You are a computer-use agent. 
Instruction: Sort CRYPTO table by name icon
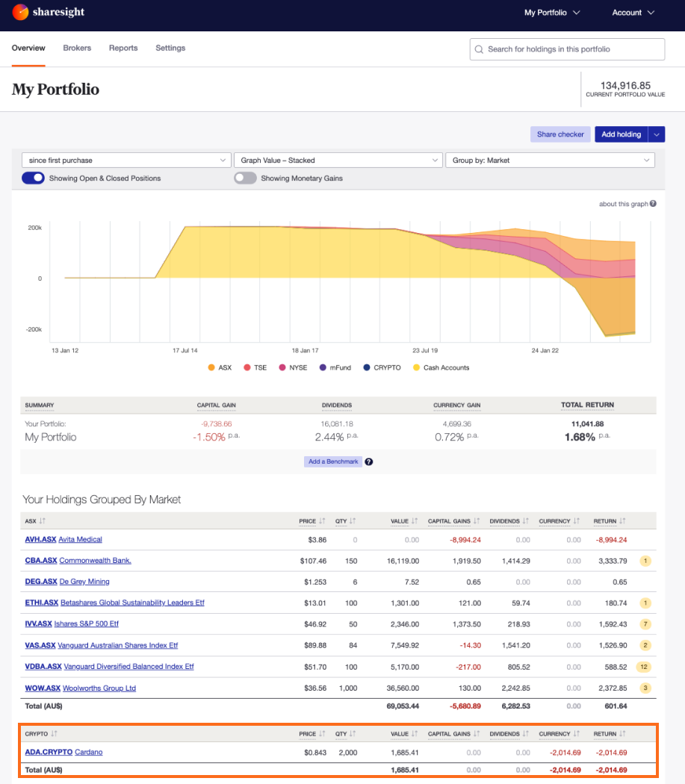pos(54,733)
